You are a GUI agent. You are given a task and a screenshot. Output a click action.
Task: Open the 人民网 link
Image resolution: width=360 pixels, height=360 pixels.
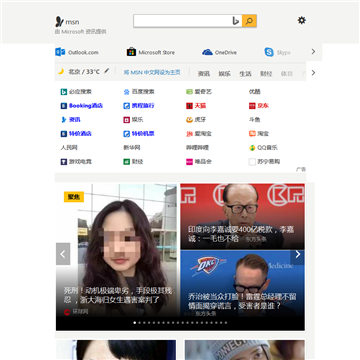pyautogui.click(x=69, y=148)
